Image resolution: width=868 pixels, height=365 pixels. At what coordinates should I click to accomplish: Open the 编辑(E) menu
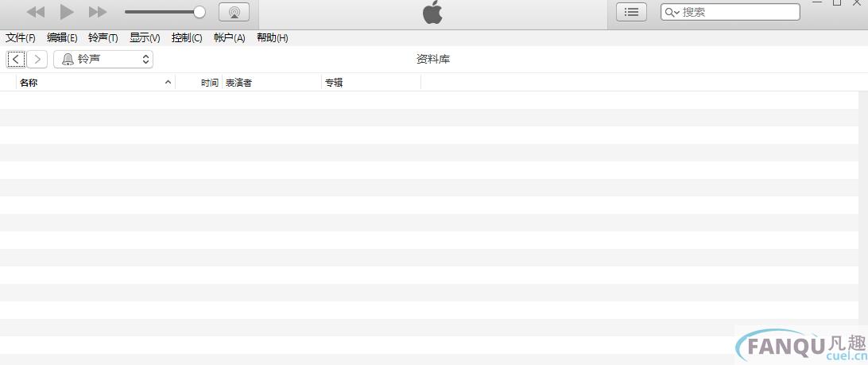(x=62, y=37)
